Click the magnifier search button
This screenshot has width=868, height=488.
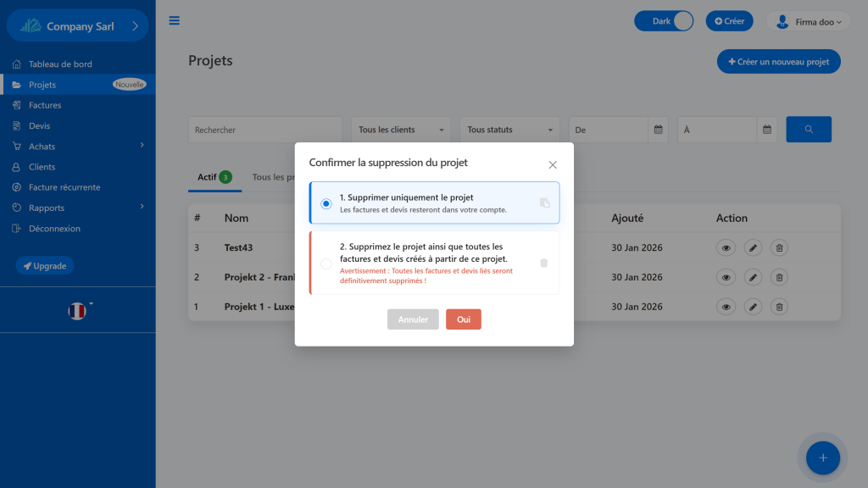click(x=809, y=130)
